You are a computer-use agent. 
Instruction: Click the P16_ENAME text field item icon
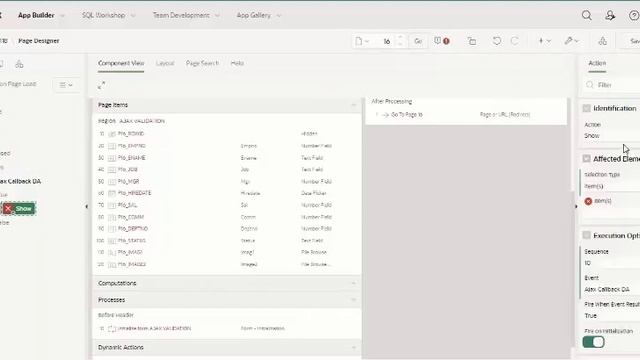[x=112, y=158]
